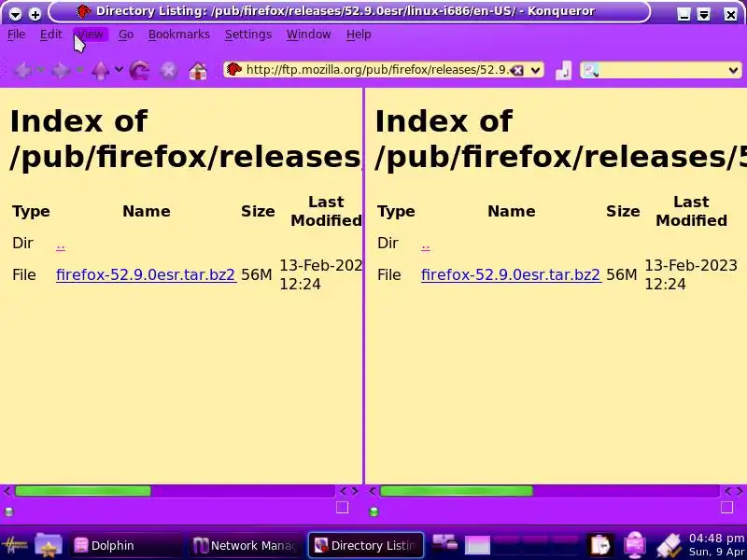Click the show desktop panel icon

[x=444, y=543]
